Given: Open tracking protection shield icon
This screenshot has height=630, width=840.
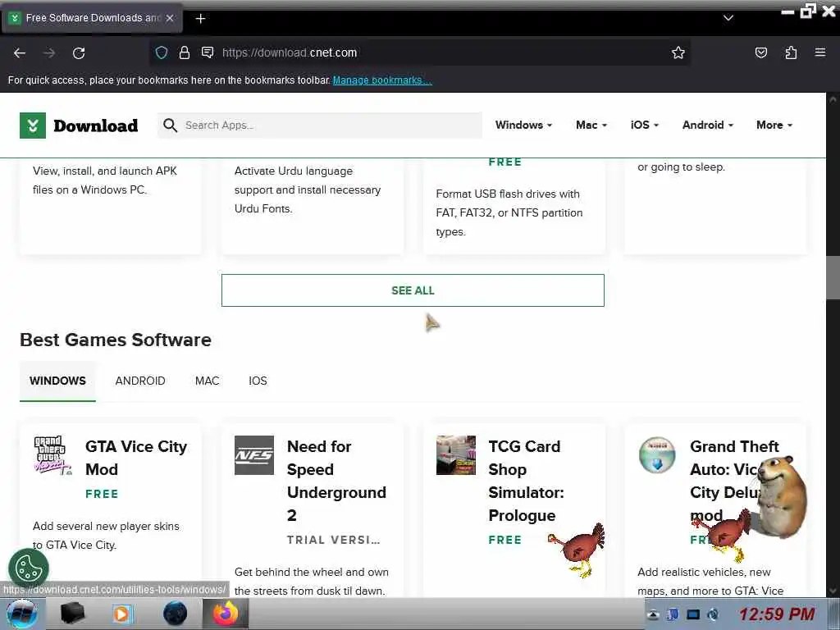Looking at the screenshot, I should coord(162,52).
